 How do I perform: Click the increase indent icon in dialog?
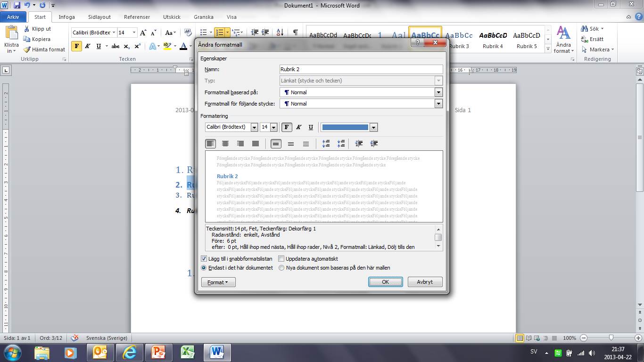click(374, 144)
